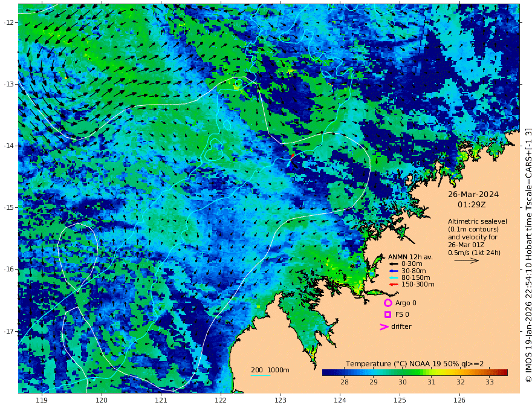Click the colorbar tick value 33
The width and height of the screenshot is (532, 411).
(489, 382)
